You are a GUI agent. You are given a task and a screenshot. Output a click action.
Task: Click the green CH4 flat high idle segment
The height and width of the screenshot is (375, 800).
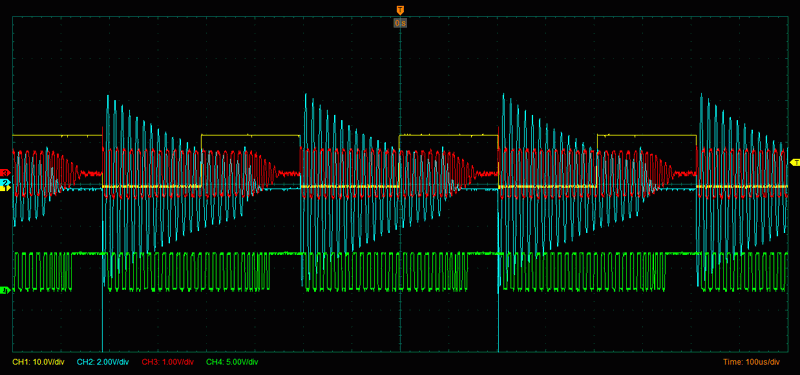pyautogui.click(x=286, y=253)
